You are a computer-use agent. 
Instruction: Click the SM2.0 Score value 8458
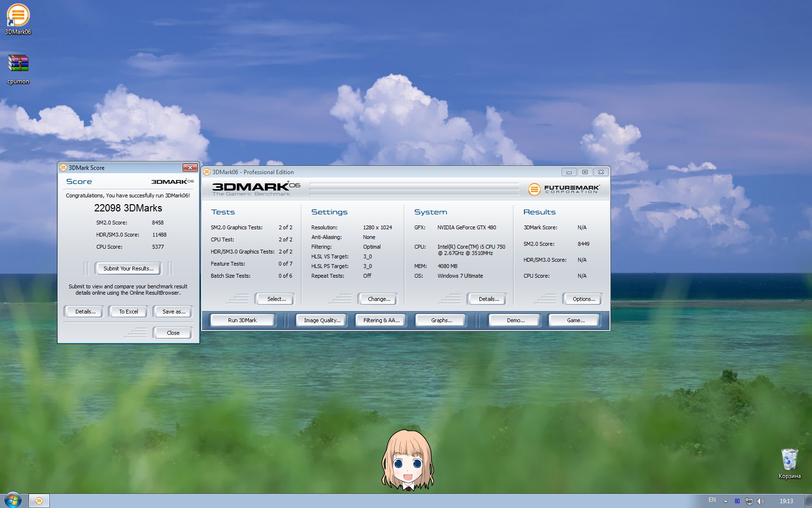point(158,223)
